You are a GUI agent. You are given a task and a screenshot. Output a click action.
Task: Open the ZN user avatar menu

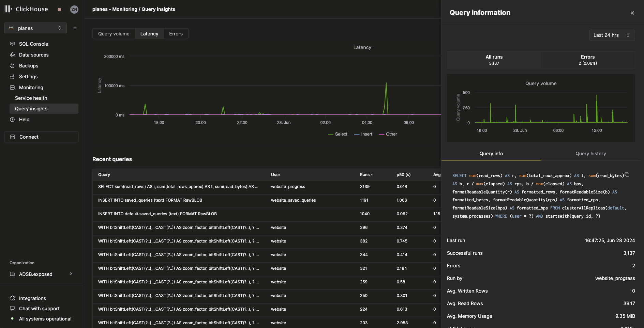click(74, 9)
